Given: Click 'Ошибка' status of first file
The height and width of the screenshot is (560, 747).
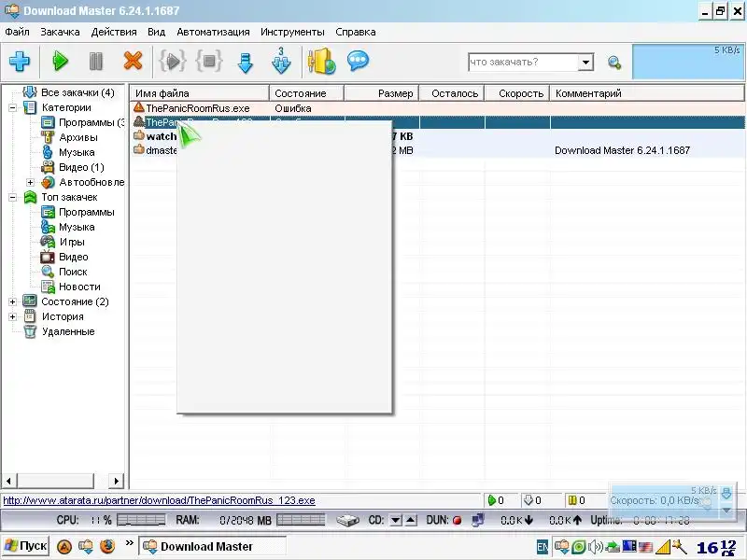Looking at the screenshot, I should 292,108.
